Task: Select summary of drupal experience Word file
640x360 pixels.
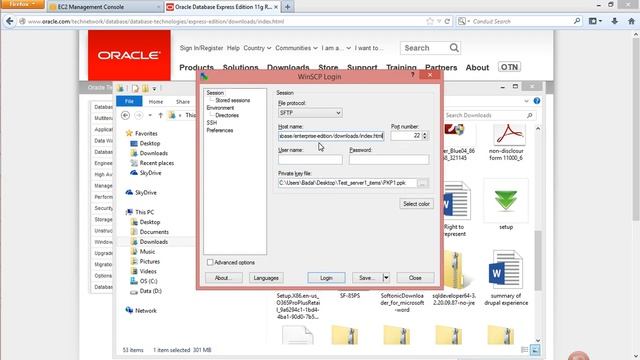Action: [x=506, y=278]
